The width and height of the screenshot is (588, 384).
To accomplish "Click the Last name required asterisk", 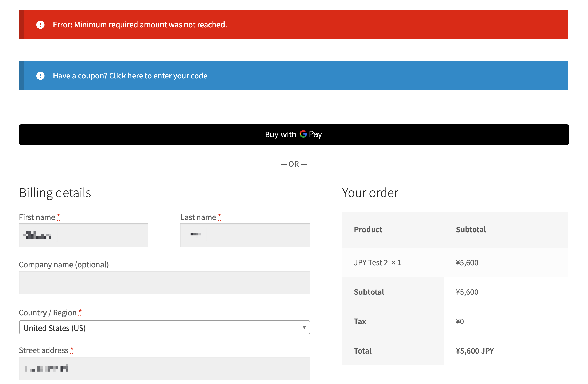I will tap(219, 216).
